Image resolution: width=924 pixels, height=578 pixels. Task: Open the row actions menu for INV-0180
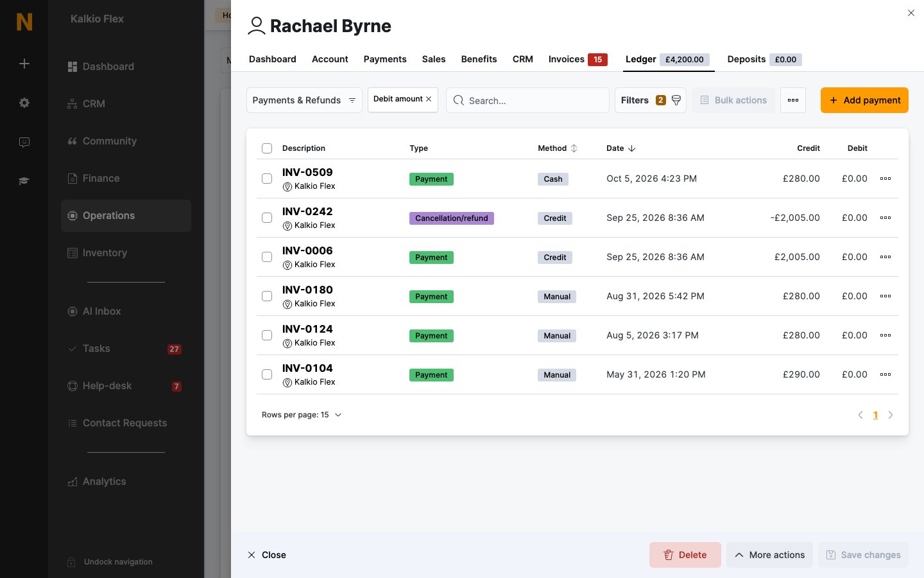click(886, 296)
